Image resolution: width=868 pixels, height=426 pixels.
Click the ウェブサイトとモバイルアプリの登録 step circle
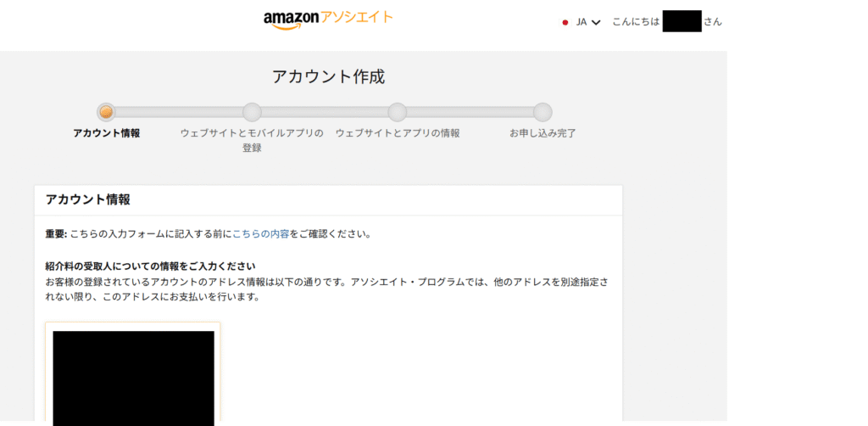pyautogui.click(x=252, y=112)
